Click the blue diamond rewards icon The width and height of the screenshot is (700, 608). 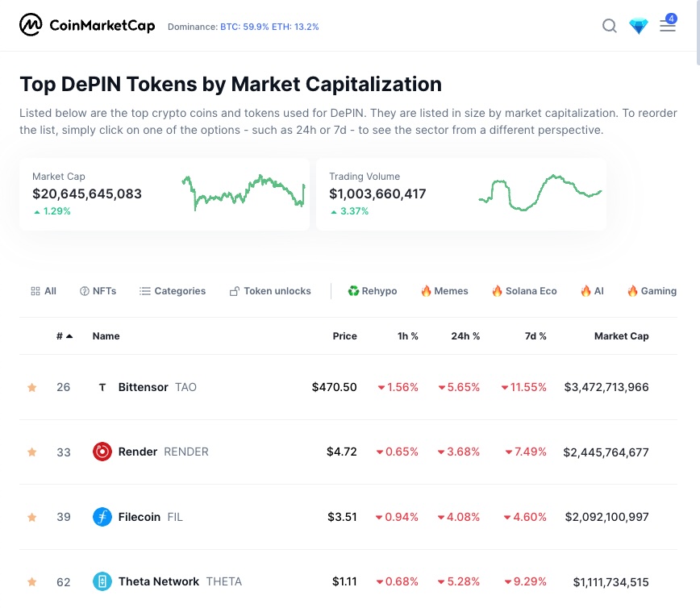click(639, 27)
